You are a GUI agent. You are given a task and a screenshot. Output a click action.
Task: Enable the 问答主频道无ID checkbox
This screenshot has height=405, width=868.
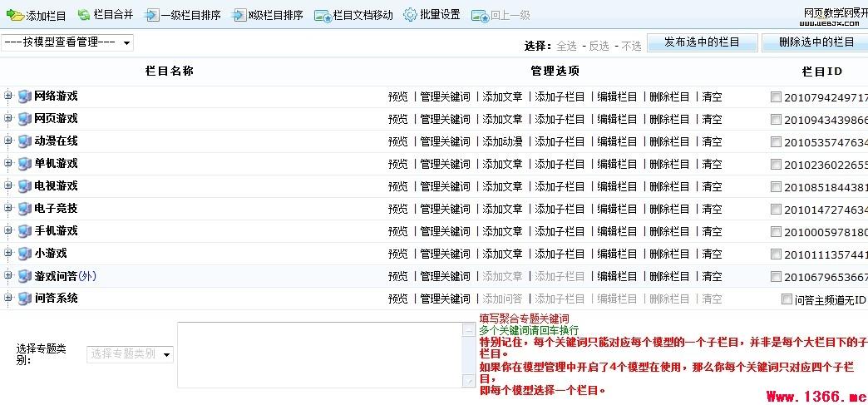787,299
